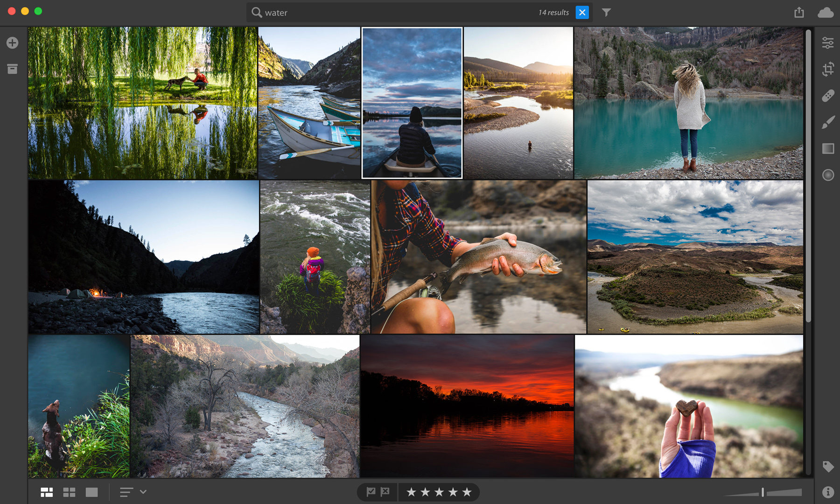Open the Edit panel
Viewport: 840px width, 504px height.
pyautogui.click(x=828, y=42)
